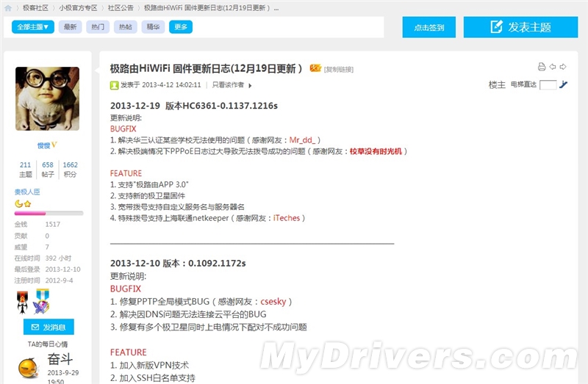Screen dimensions: 588x384
Task: Select the 精华 filter tab
Action: pos(153,27)
